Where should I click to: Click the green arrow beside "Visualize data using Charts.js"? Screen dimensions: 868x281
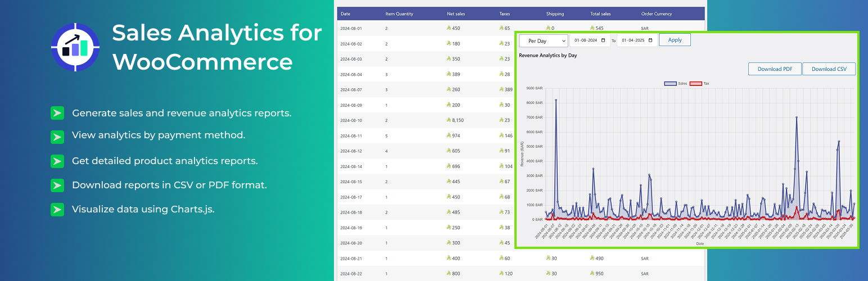tap(57, 210)
